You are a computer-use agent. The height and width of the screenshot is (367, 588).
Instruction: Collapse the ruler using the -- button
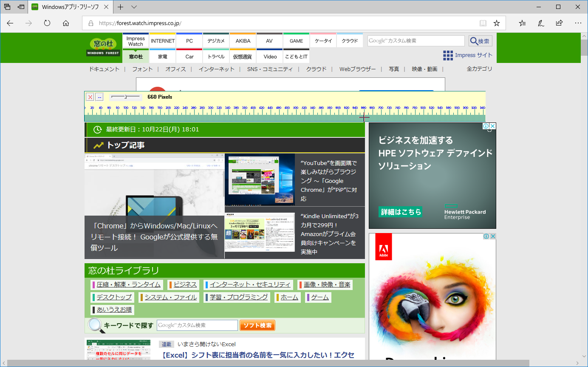[99, 97]
